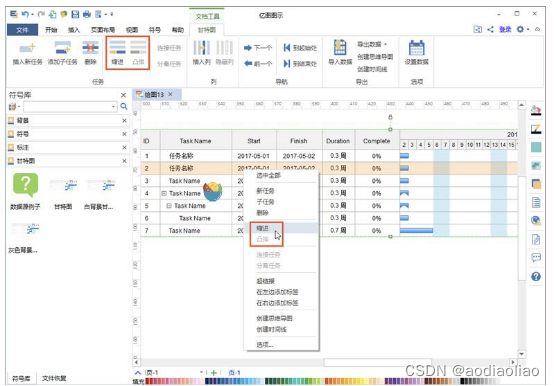554x386 pixels.
Task: Open the fill paint bucket icon right sidebar
Action: 536,111
